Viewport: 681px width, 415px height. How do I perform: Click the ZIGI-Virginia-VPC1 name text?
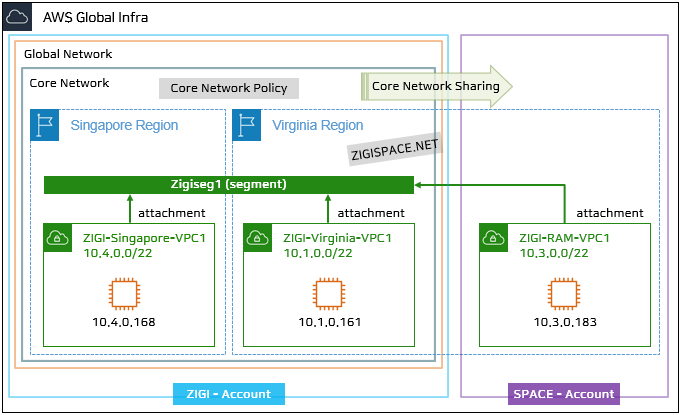(x=337, y=238)
